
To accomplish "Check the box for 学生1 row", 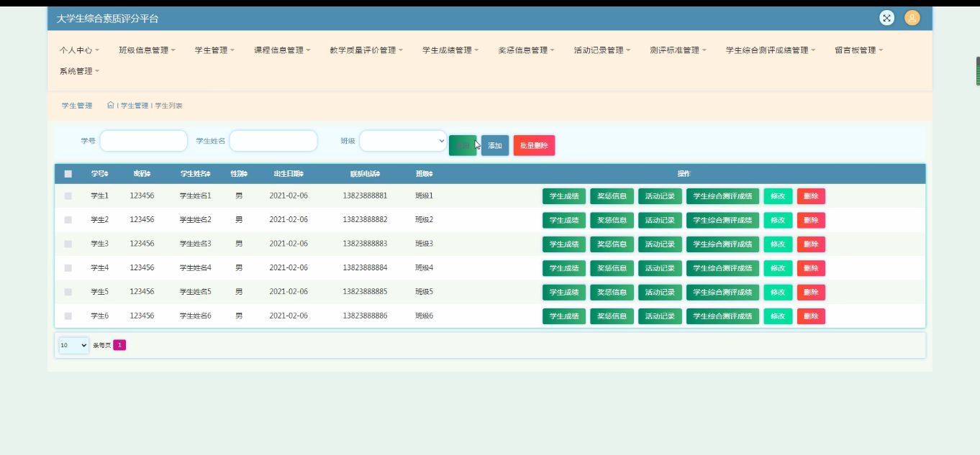I will [68, 196].
